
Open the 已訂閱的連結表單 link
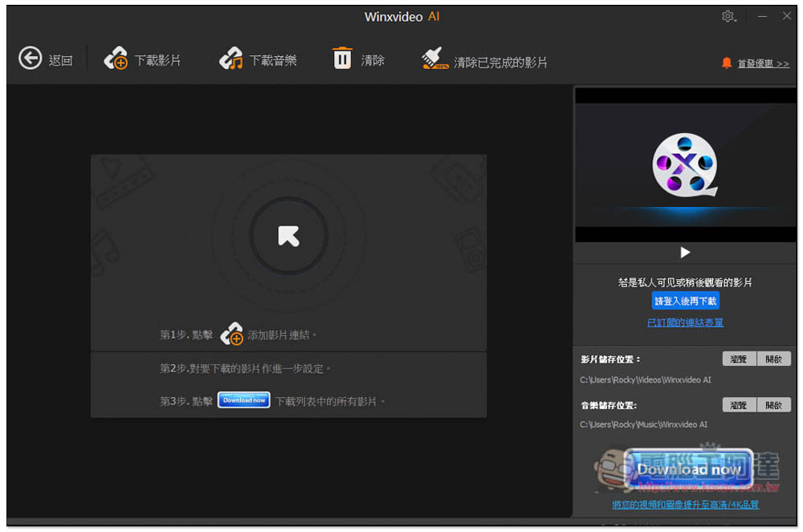tap(685, 323)
